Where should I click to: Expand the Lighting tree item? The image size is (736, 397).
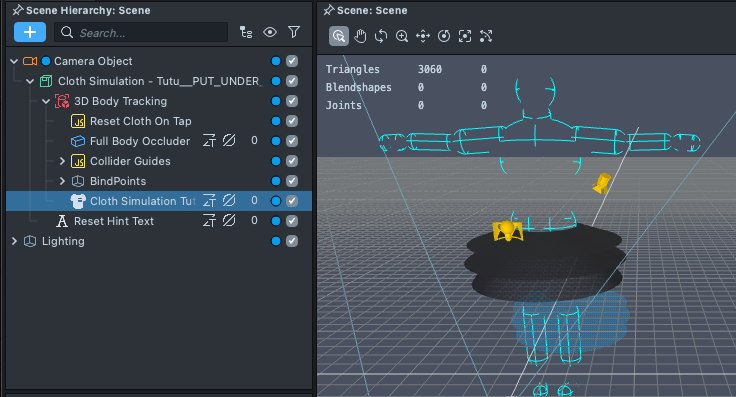pos(14,241)
